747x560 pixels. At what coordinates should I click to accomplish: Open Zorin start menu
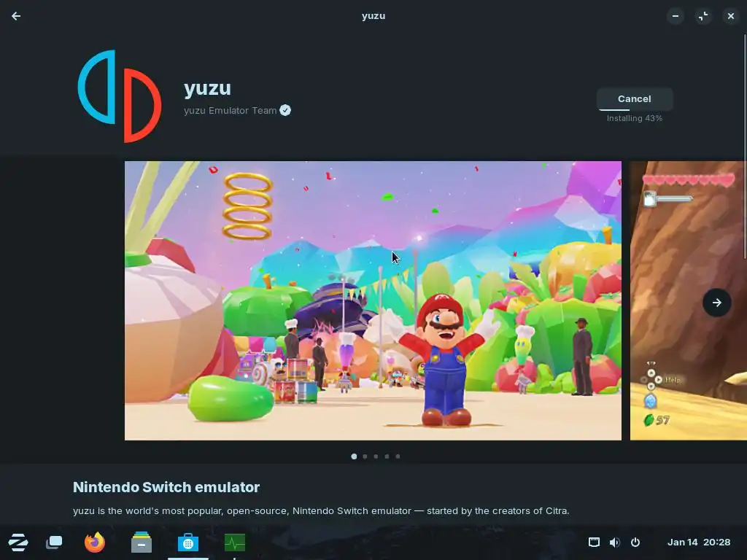[18, 542]
